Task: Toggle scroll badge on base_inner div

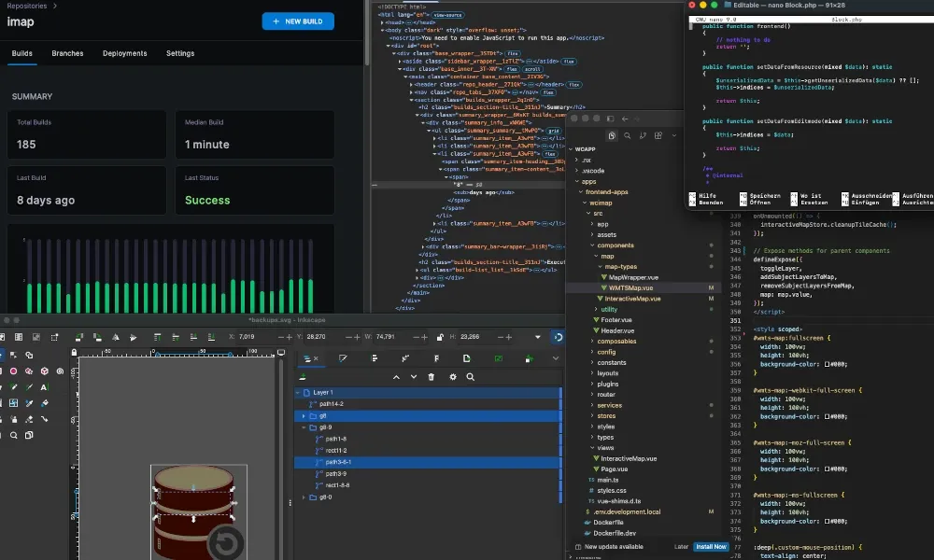Action: tap(532, 69)
